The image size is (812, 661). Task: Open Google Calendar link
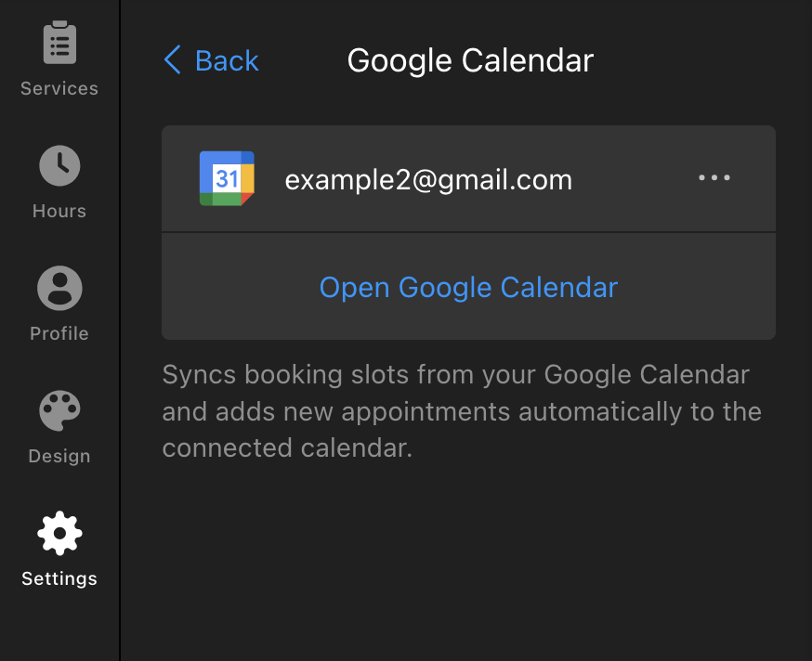click(x=468, y=287)
